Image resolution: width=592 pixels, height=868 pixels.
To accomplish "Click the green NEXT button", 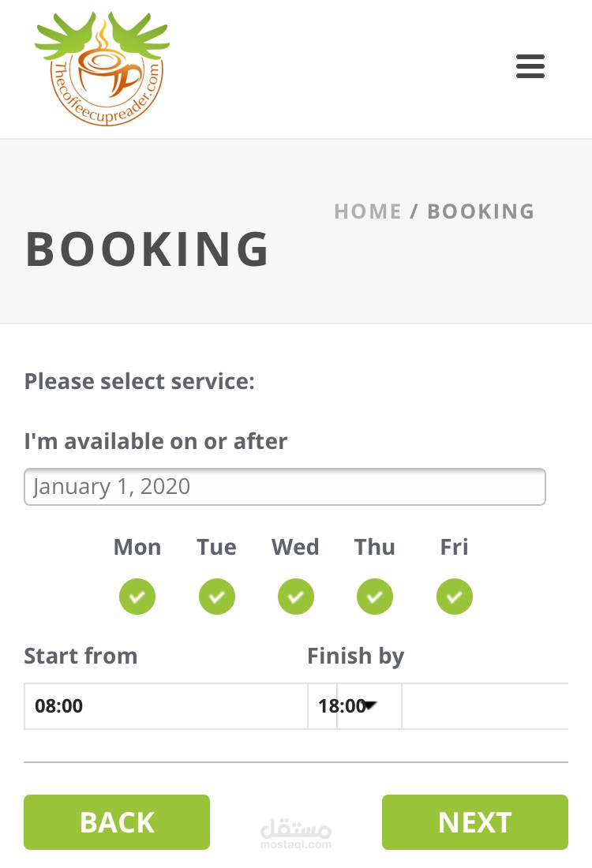I will click(474, 822).
